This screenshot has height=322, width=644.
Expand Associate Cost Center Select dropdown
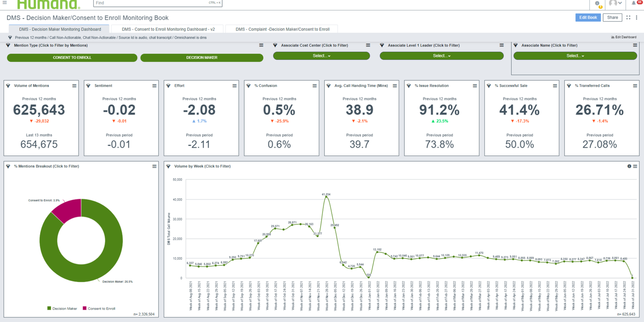[322, 56]
